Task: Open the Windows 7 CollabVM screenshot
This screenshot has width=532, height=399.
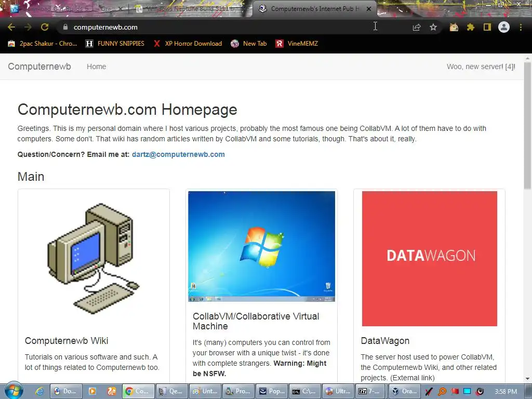Action: (262, 246)
